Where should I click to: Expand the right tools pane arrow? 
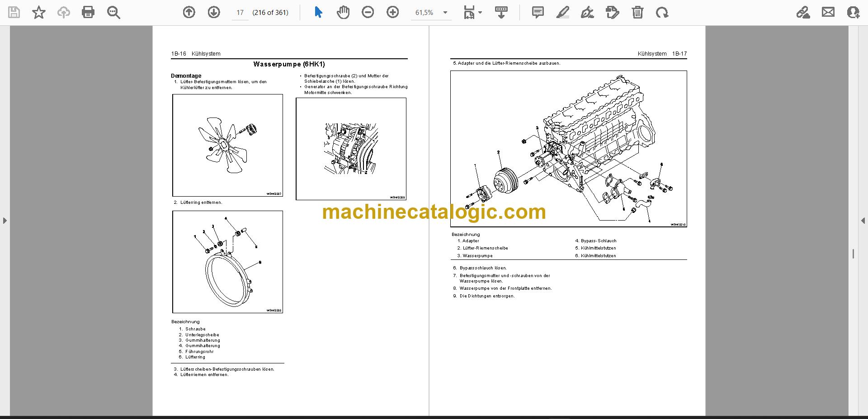(863, 221)
